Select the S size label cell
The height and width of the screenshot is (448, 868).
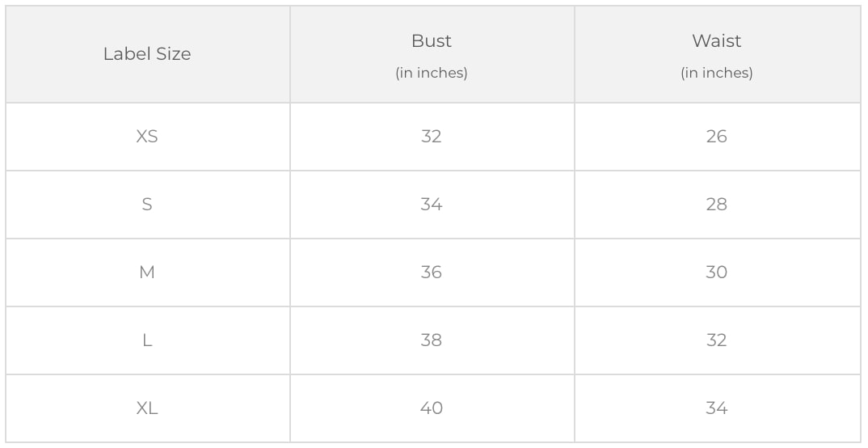coord(147,205)
